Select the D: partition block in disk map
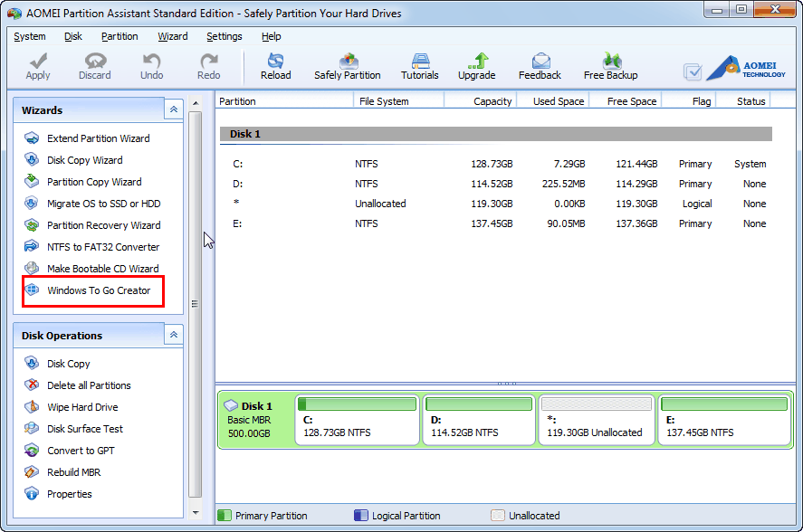The image size is (803, 532). pos(479,419)
